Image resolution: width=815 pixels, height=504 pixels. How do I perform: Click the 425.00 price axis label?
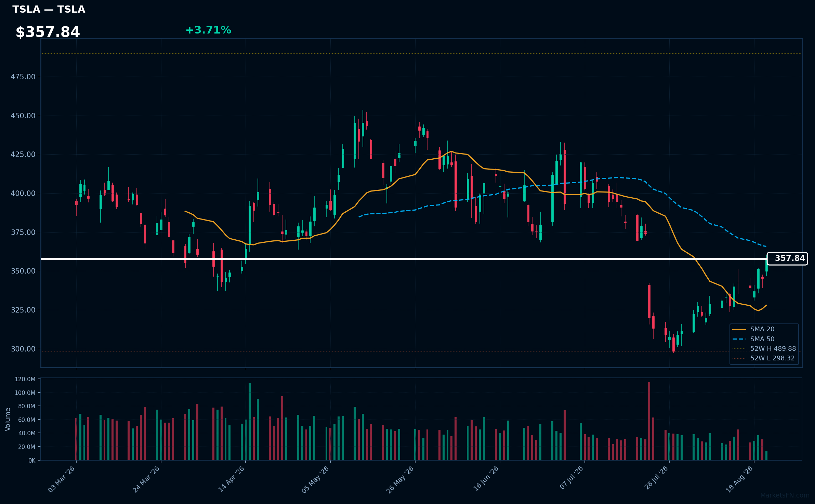tap(23, 155)
